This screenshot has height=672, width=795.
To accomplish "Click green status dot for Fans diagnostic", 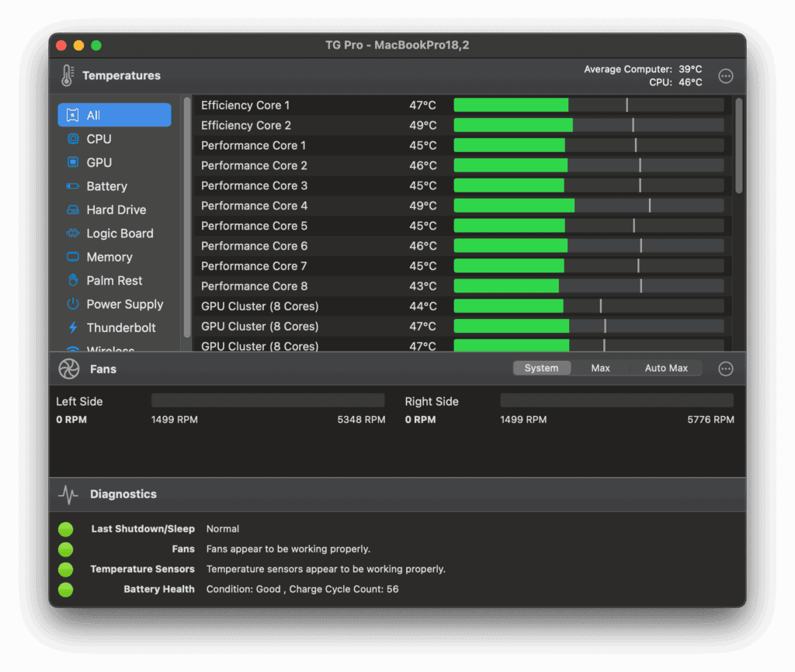I will tap(65, 549).
